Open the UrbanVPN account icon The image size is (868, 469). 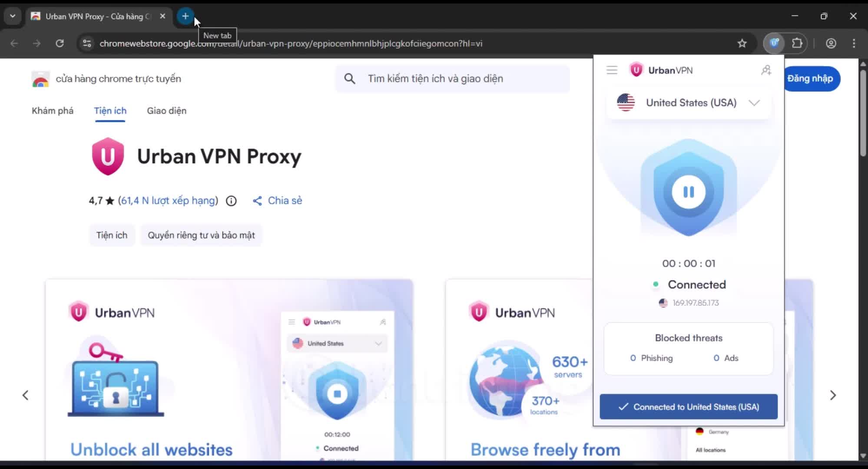click(x=766, y=70)
